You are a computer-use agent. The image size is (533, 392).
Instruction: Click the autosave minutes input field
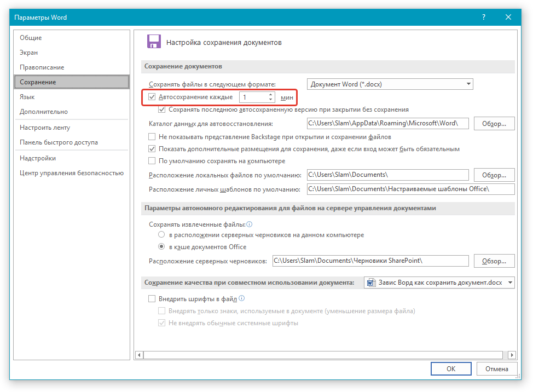(254, 97)
